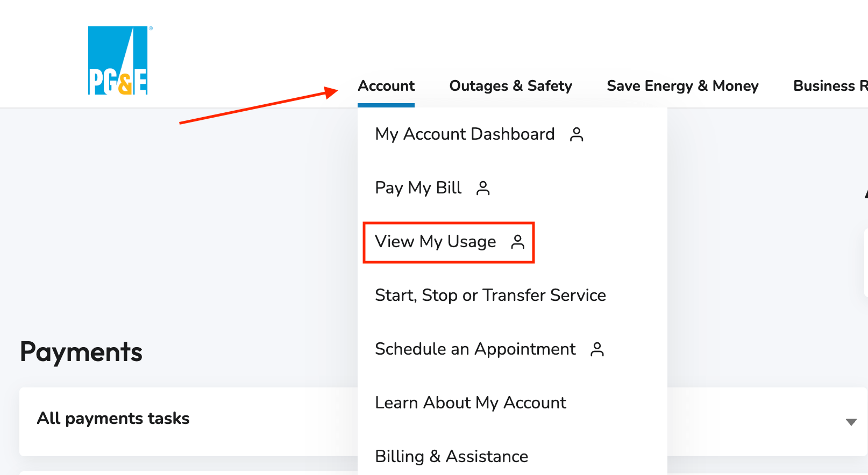The image size is (868, 475).
Task: Open Start, Stop or Transfer Service
Action: (x=490, y=296)
